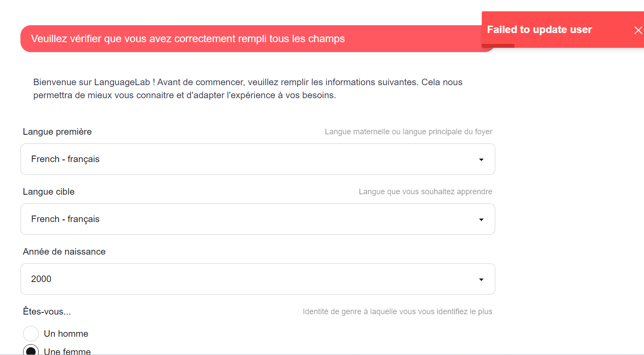
Task: Click the 'Année de naissance' field label
Action: (x=64, y=252)
